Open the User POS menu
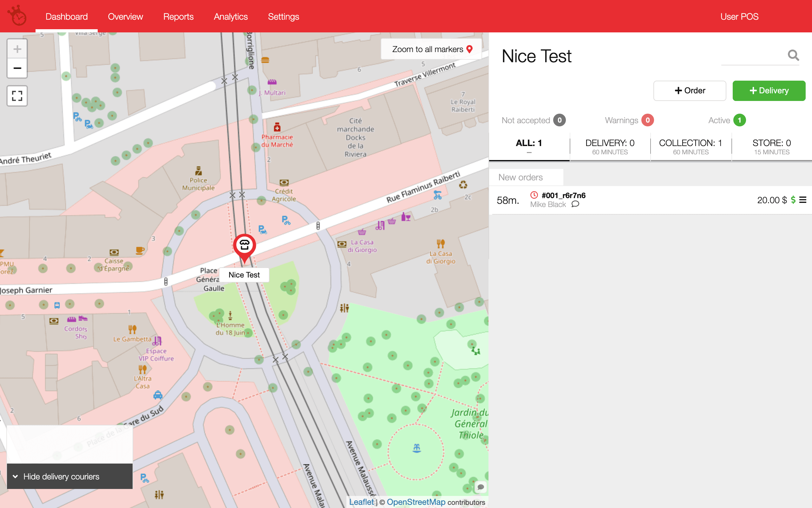The image size is (812, 508). (739, 17)
